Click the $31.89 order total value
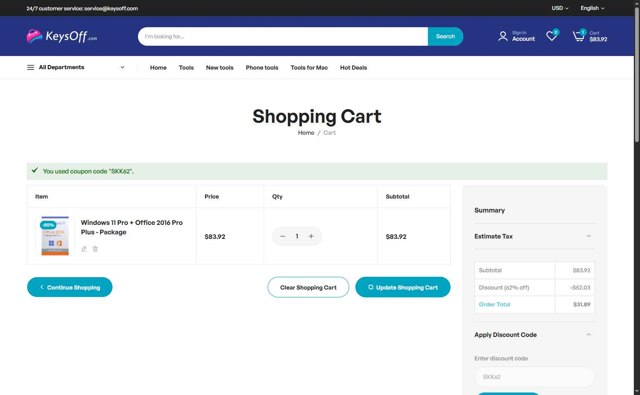640x395 pixels. click(582, 304)
